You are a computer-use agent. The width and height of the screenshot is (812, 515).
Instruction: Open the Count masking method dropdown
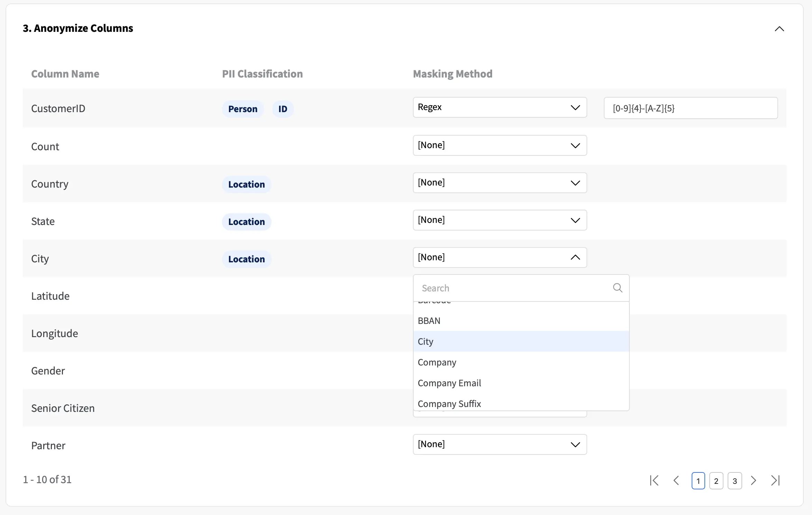500,145
